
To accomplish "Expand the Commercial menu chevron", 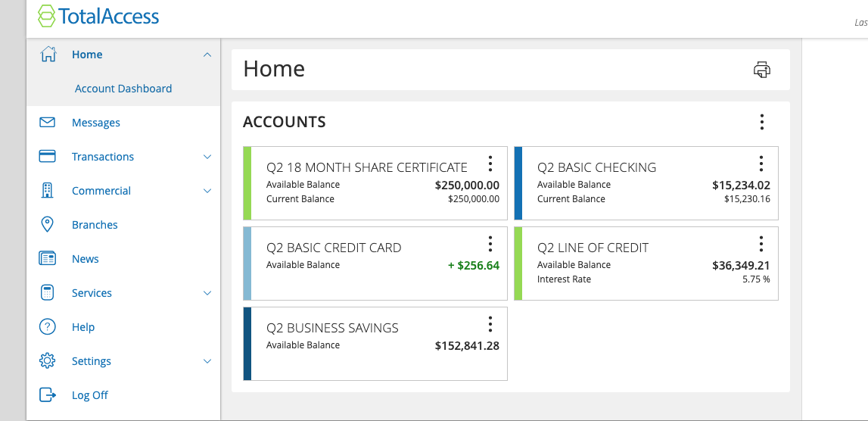I will (207, 191).
